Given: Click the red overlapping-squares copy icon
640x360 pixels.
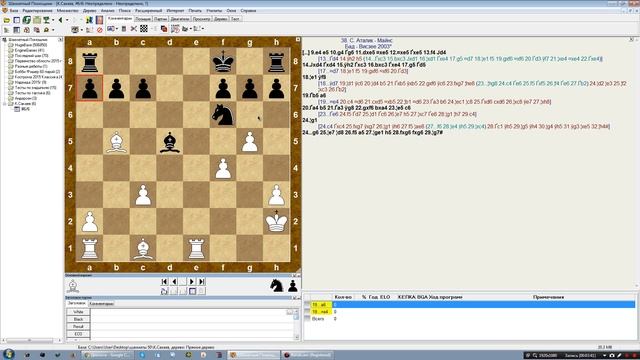Looking at the screenshot, I should [164, 29].
